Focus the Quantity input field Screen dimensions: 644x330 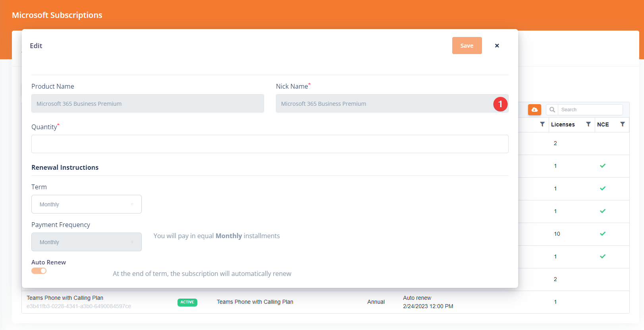tap(270, 144)
